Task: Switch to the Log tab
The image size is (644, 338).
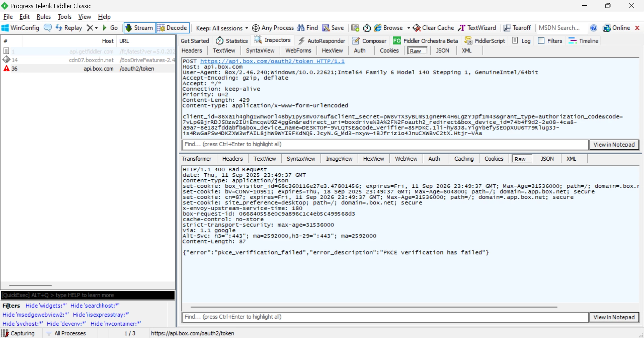Action: pyautogui.click(x=522, y=41)
